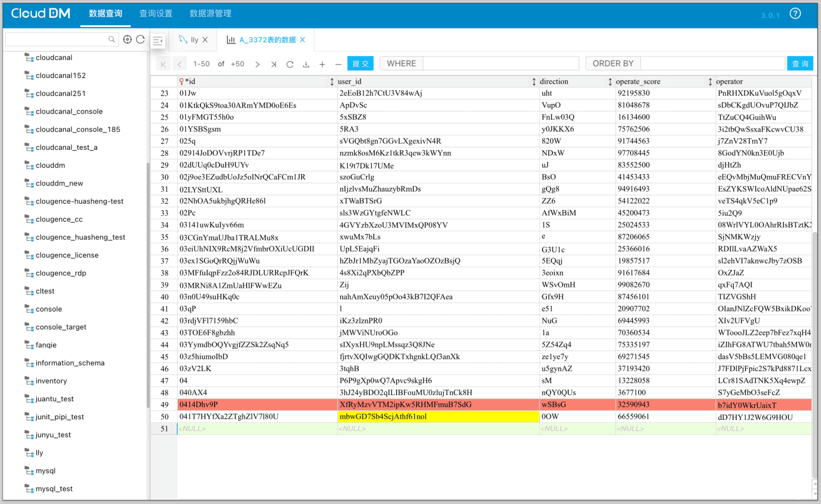
Task: Collapse the sidebar panel toggle icon
Action: click(158, 41)
